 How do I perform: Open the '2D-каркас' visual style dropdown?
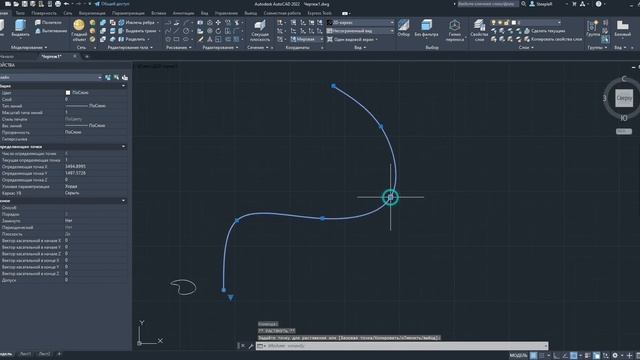pyautogui.click(x=360, y=22)
